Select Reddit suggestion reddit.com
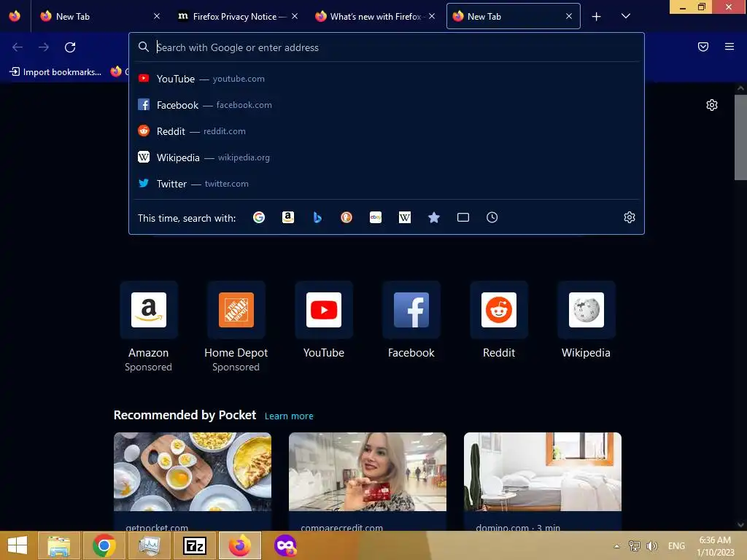 [x=387, y=131]
